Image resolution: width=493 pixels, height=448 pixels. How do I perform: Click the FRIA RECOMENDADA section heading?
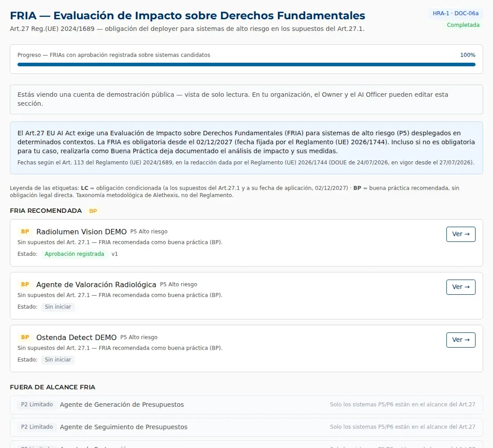(46, 211)
